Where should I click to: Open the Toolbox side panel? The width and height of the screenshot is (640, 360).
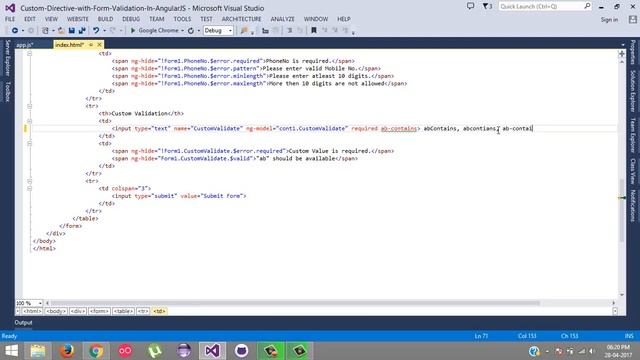pos(7,91)
